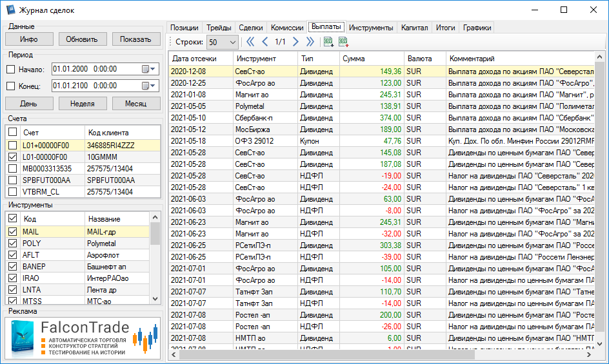The height and width of the screenshot is (364, 609).
Task: Uncheck the MAIL instrument
Action: tap(13, 232)
